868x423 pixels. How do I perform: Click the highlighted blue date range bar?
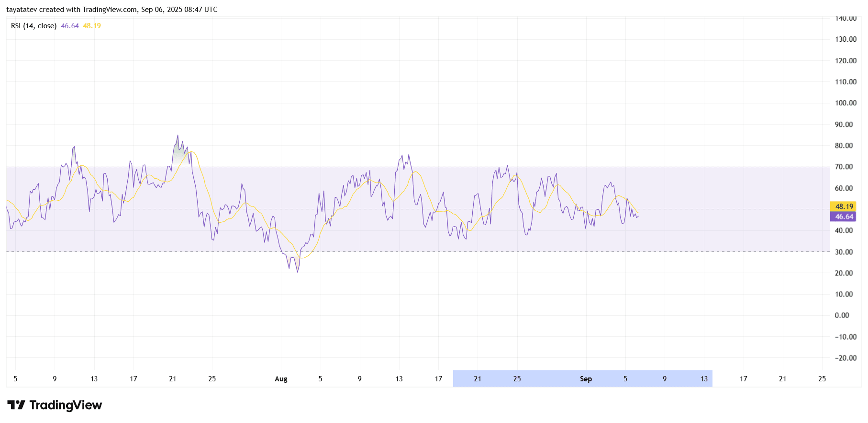click(x=582, y=378)
